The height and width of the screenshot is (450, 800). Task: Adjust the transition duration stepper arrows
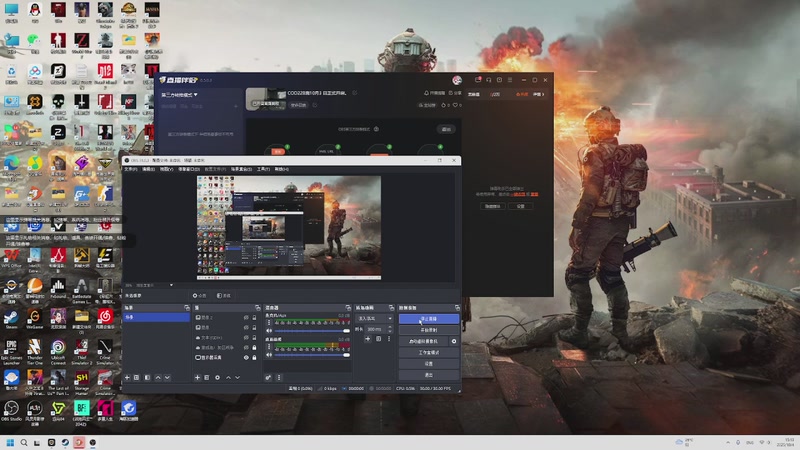pyautogui.click(x=390, y=330)
